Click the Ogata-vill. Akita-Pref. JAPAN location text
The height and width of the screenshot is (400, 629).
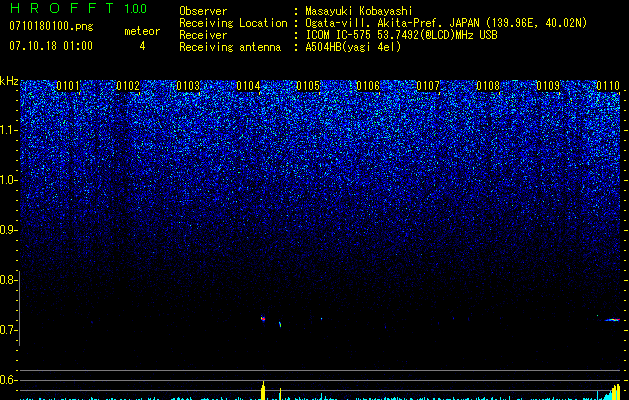click(x=446, y=23)
